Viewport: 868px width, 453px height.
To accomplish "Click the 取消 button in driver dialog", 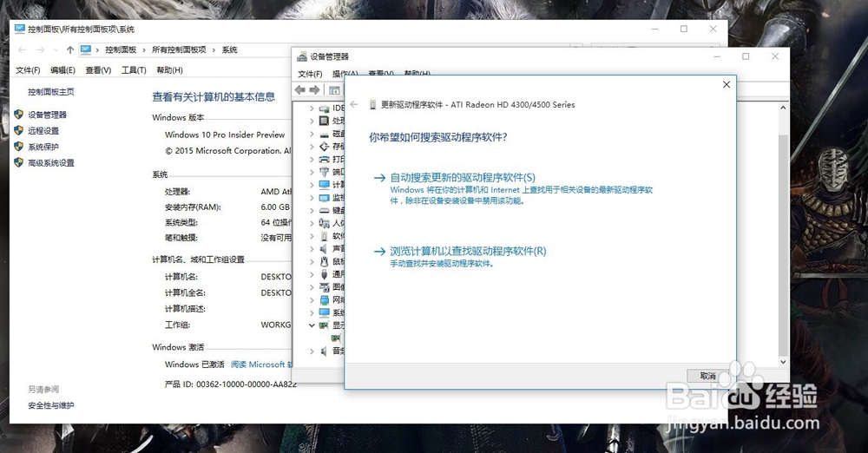I will (x=707, y=376).
